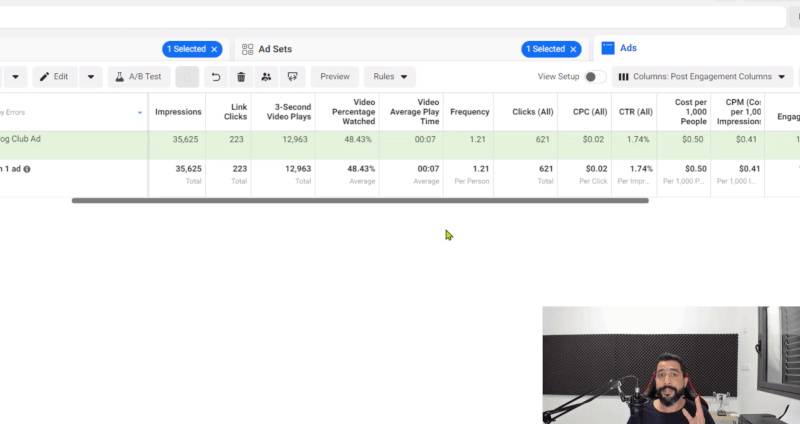
Task: Click impressions value 35,625 in ad row
Action: pos(185,139)
